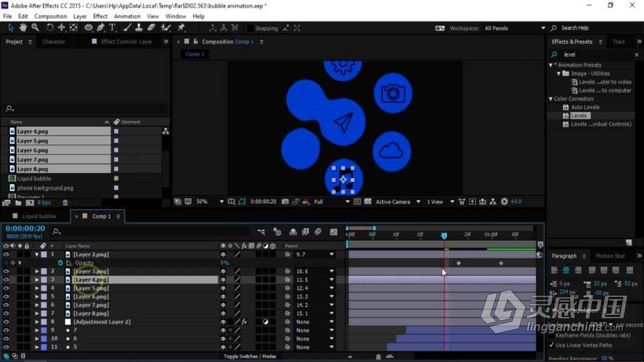This screenshot has width=644, height=362.
Task: Select the Type tool
Action: click(x=112, y=28)
